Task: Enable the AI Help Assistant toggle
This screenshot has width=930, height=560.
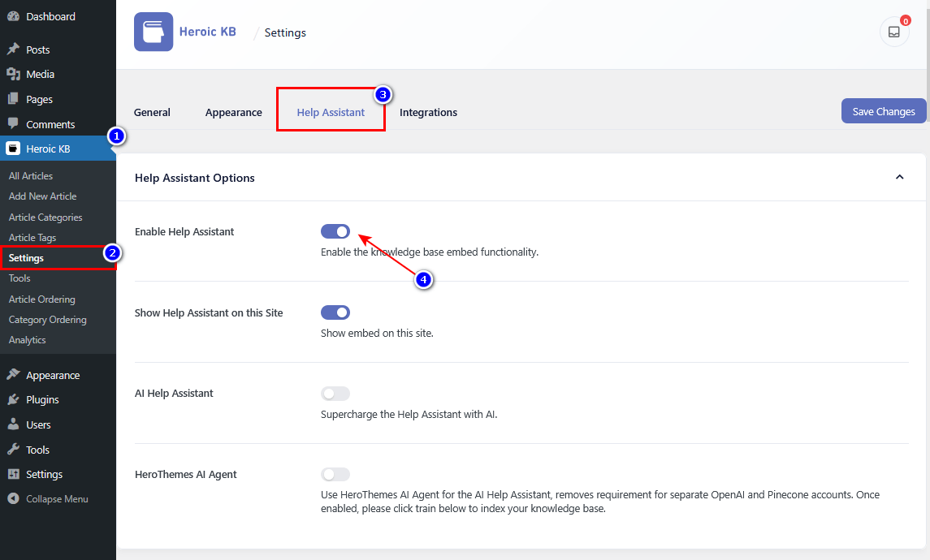Action: (335, 394)
